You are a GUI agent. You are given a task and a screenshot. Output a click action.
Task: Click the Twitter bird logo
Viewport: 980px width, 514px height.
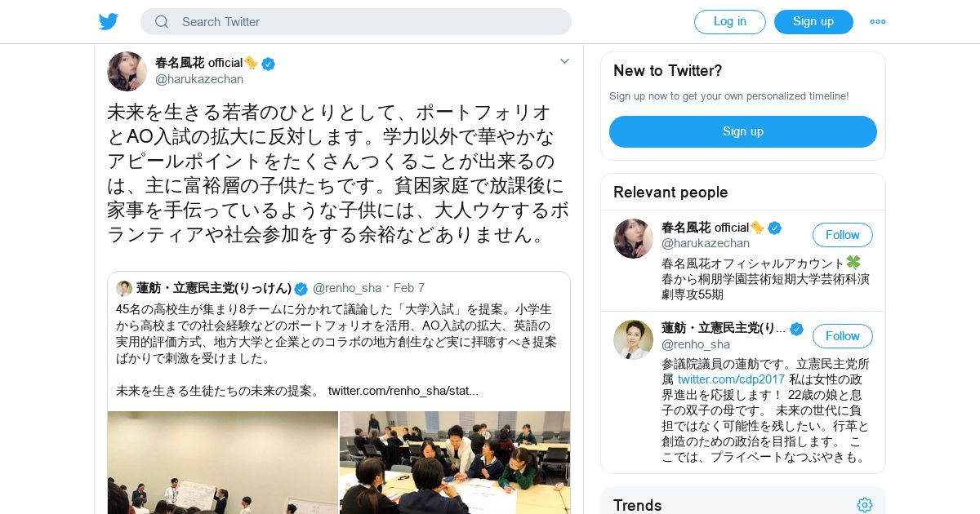click(109, 22)
